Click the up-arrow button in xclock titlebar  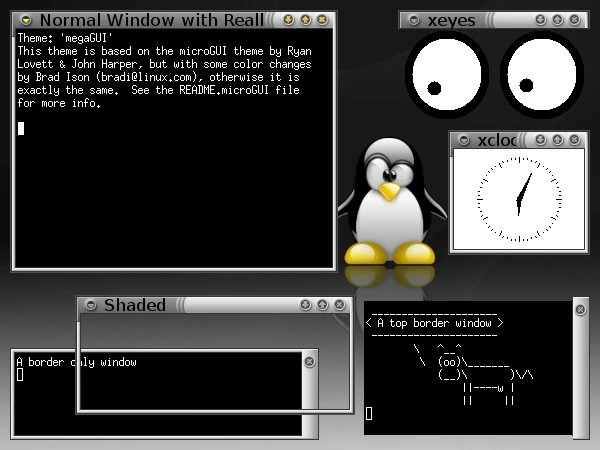(558, 140)
